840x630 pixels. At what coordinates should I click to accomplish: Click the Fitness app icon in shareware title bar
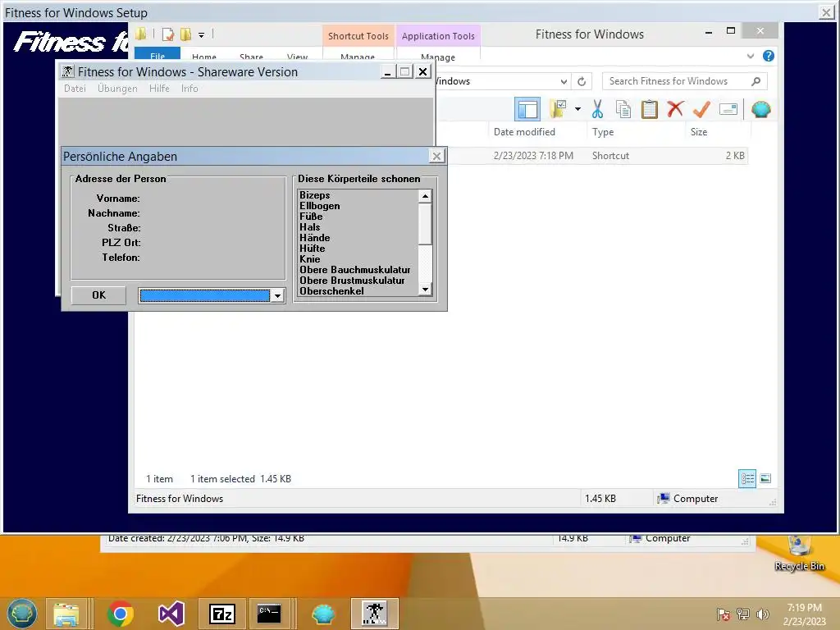tap(67, 71)
